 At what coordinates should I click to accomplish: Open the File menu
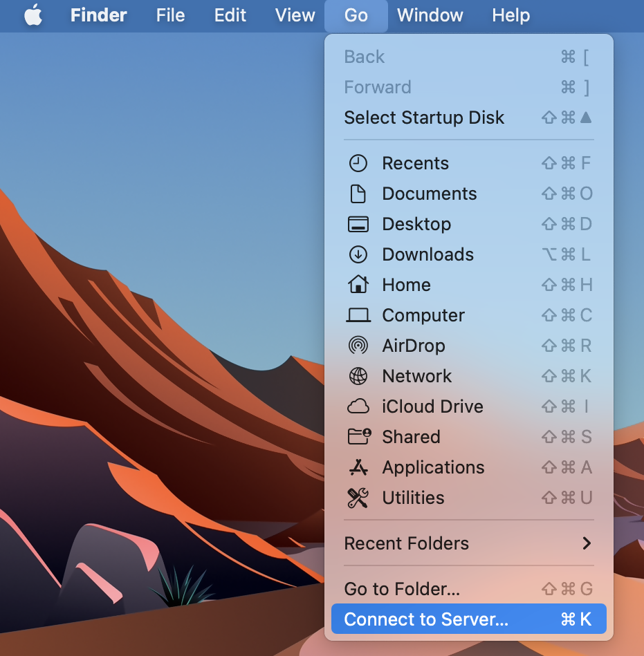[170, 15]
